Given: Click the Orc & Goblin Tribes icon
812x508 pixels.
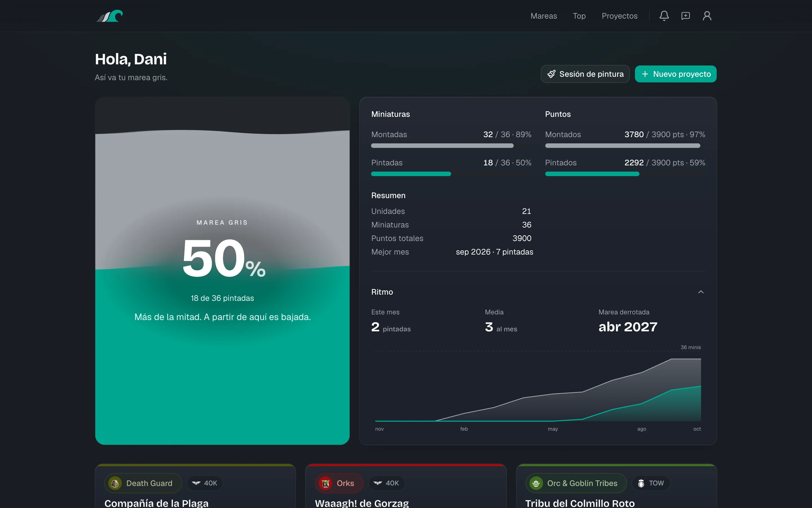Looking at the screenshot, I should point(536,483).
